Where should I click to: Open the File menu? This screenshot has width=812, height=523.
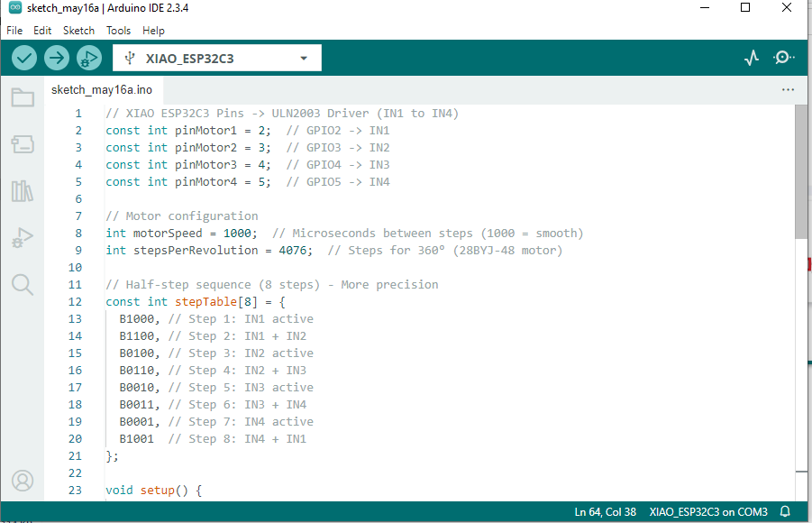coord(14,31)
